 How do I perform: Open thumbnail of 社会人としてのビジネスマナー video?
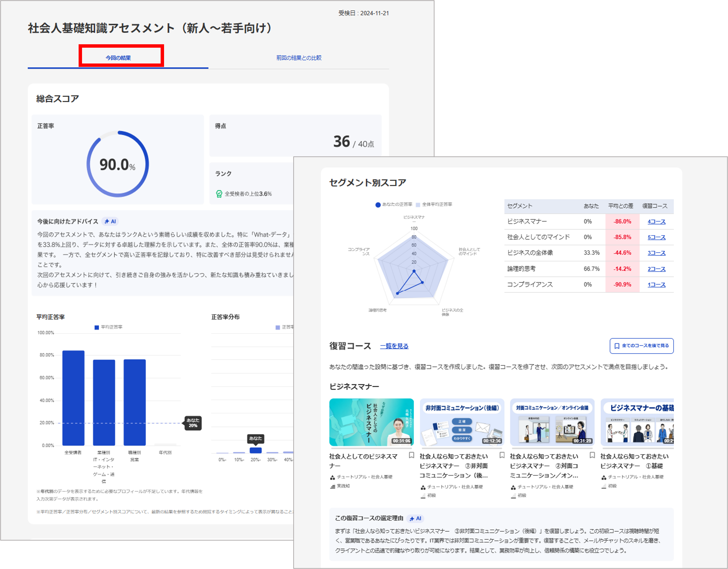point(371,422)
